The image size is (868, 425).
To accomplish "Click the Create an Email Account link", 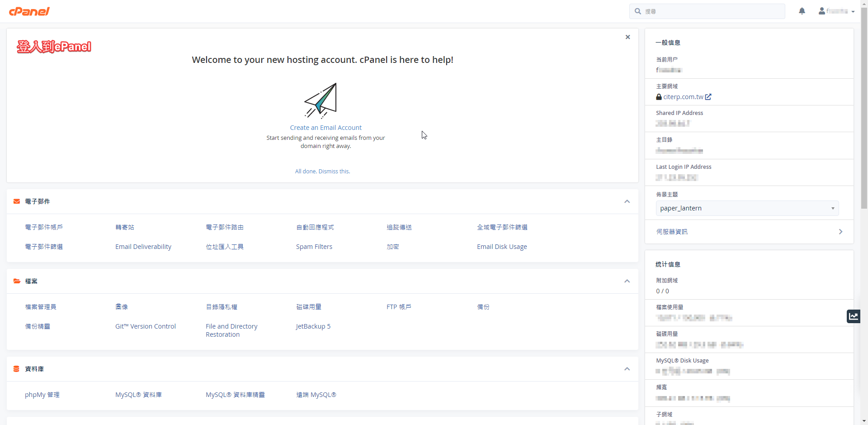I will coord(325,128).
